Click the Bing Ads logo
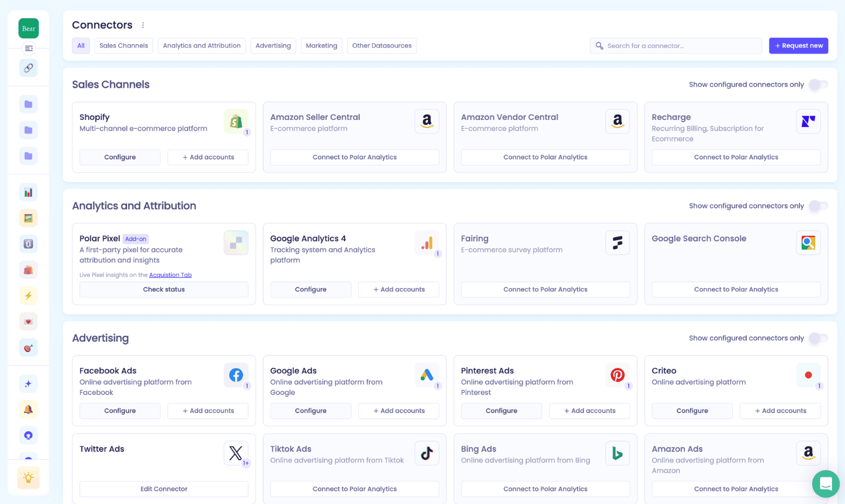This screenshot has width=845, height=504. pyautogui.click(x=618, y=453)
